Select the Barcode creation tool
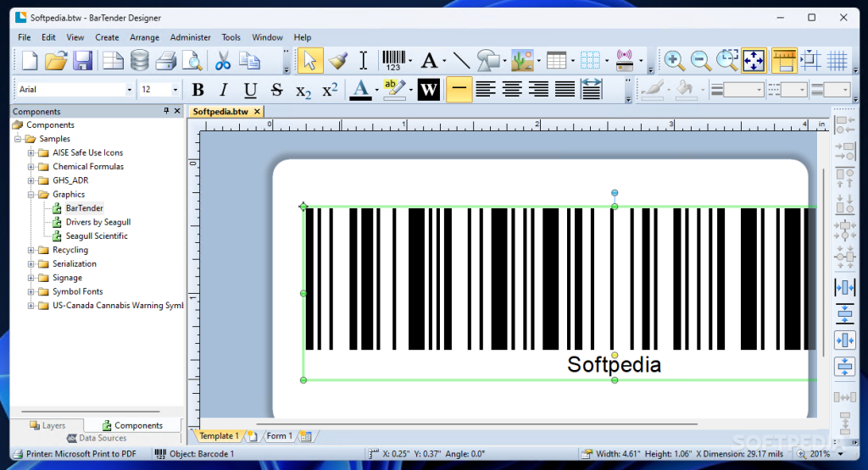The image size is (868, 470). [392, 60]
